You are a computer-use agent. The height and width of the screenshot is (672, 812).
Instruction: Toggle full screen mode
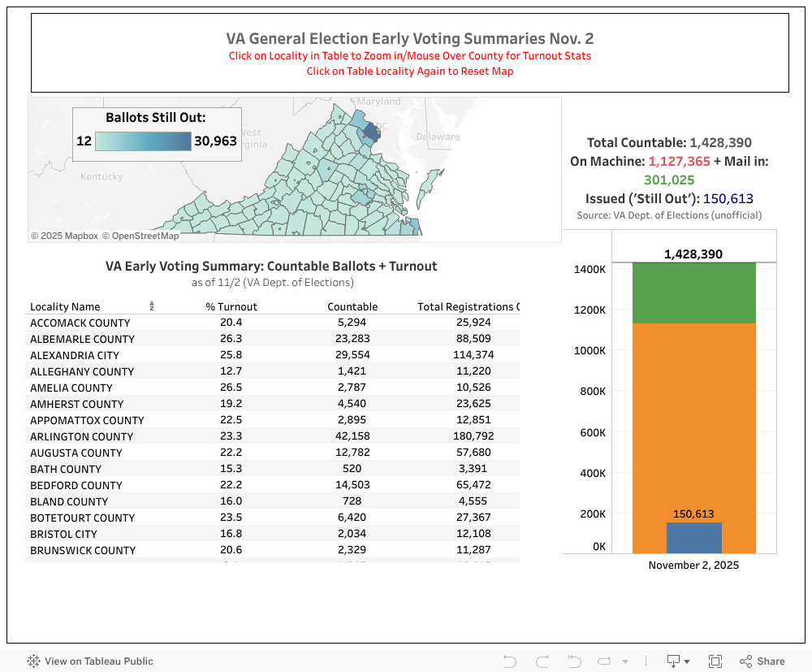point(715,661)
